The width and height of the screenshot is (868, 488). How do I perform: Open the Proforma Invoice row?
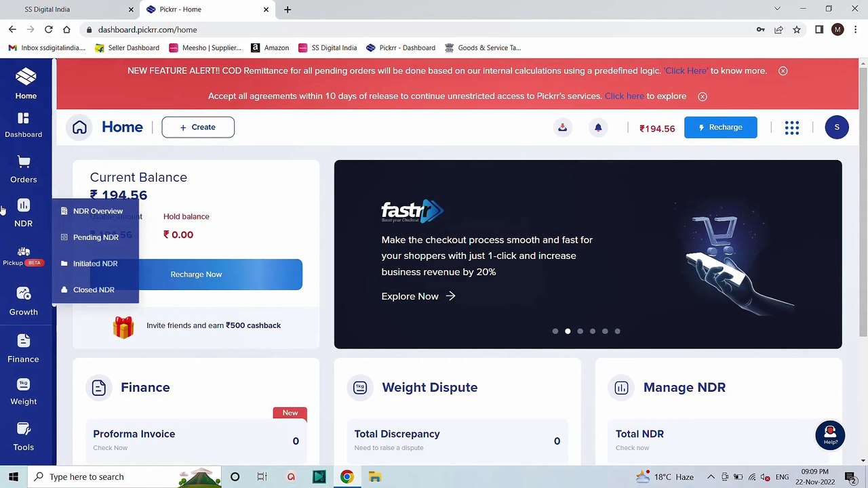tap(196, 440)
